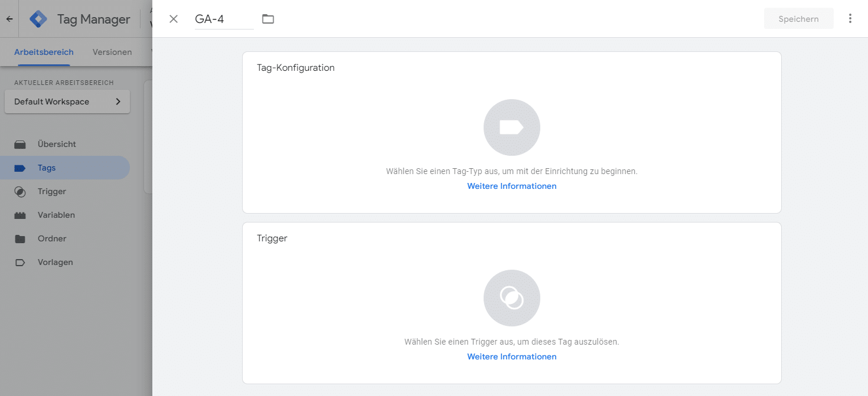The image size is (868, 396).
Task: Open Variablen in the sidebar
Action: 65,215
